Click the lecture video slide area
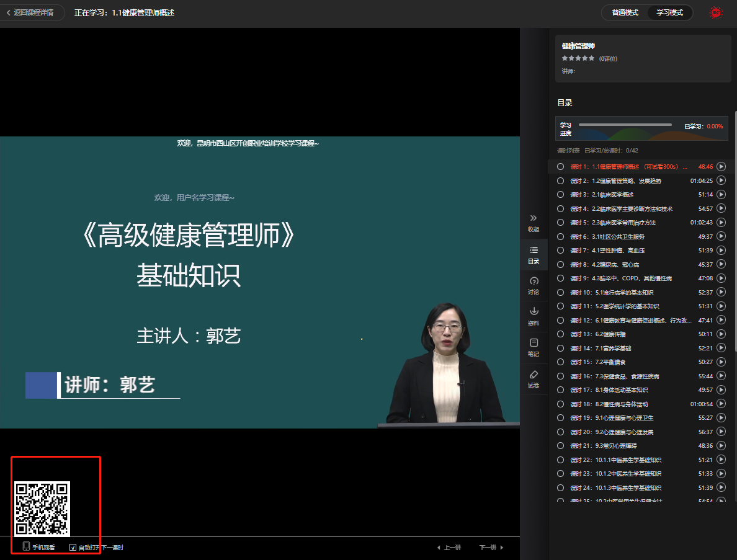 [x=260, y=282]
